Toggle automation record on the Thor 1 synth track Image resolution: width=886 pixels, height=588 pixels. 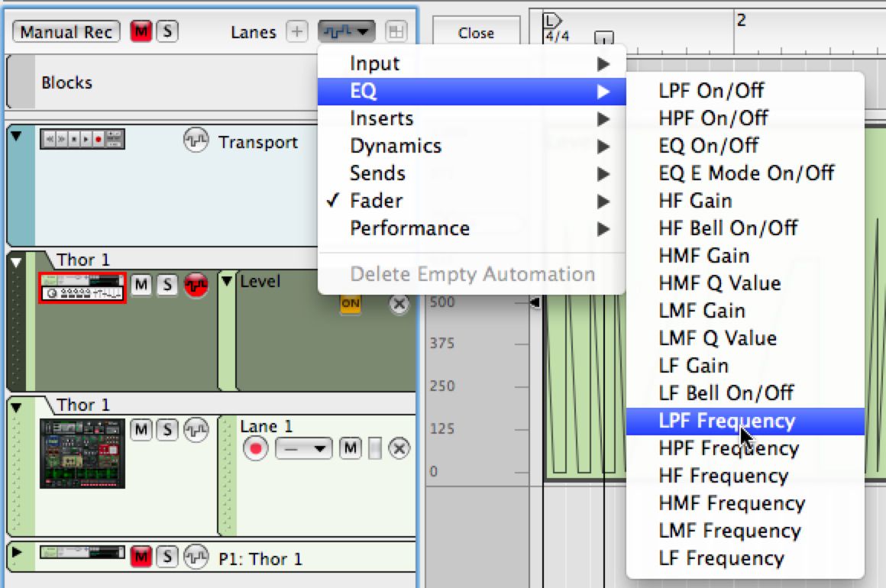point(196,430)
